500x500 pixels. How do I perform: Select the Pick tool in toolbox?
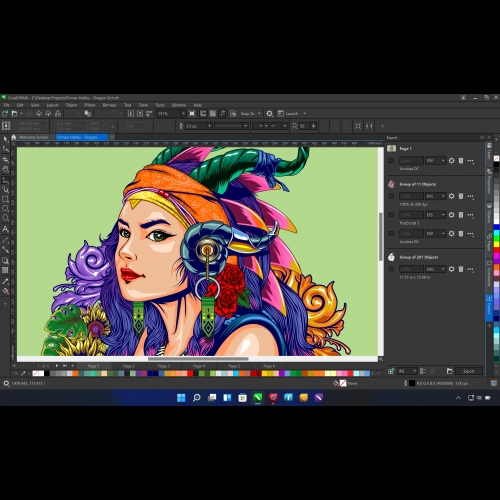(x=5, y=139)
